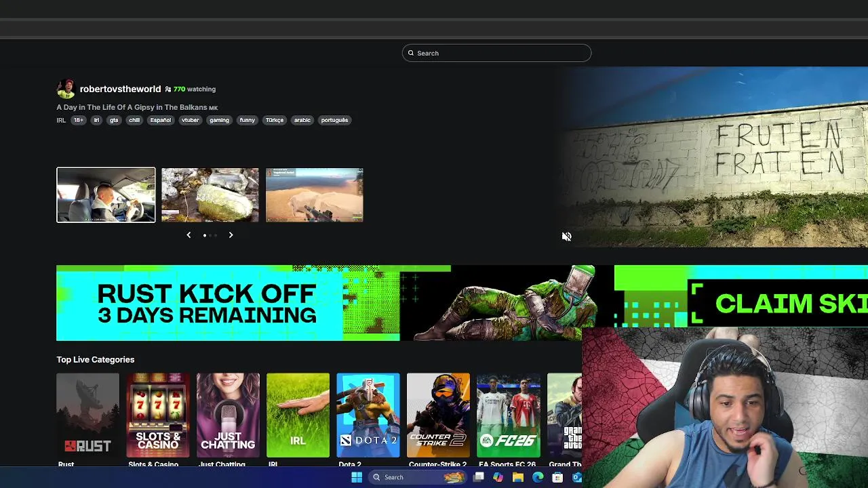The height and width of the screenshot is (488, 868).
Task: Click the gta tag chip
Action: [x=114, y=120]
